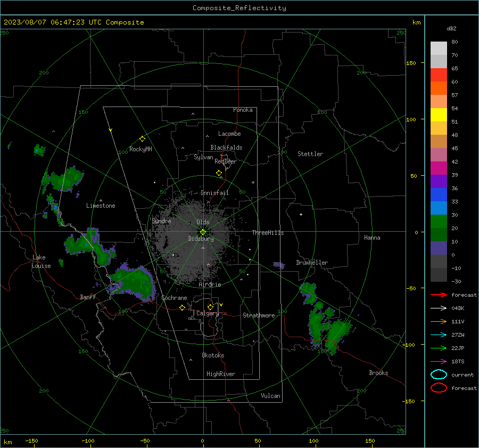Select the Sylvan label

click(203, 157)
